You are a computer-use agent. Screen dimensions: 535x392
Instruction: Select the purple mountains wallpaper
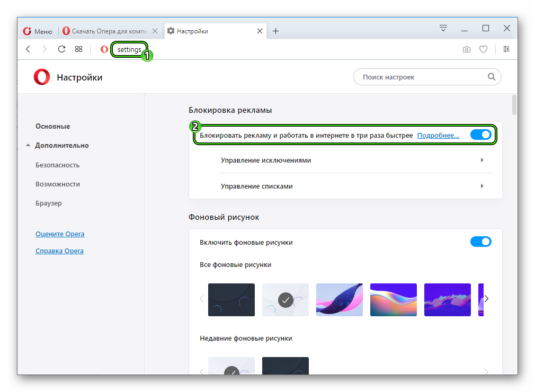[x=447, y=300]
